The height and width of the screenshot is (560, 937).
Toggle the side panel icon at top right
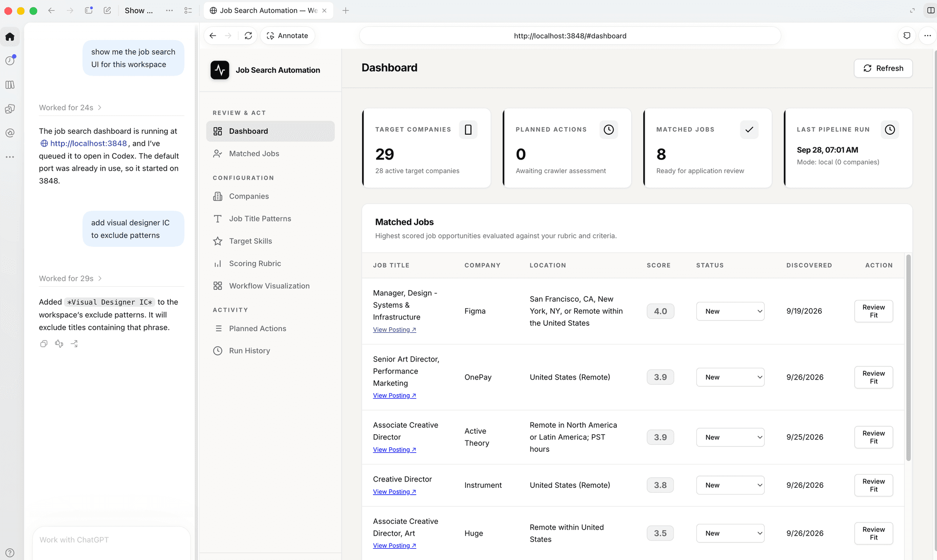931,10
